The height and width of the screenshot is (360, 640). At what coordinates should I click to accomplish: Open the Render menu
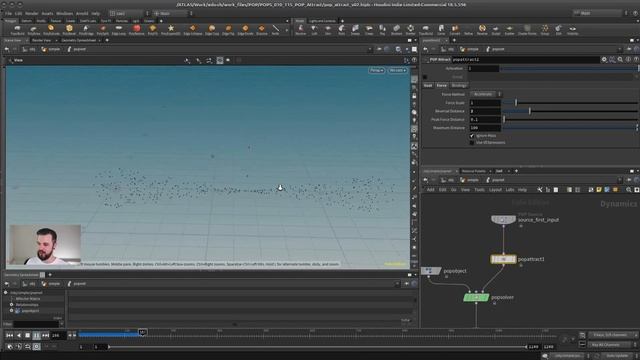pyautogui.click(x=31, y=13)
